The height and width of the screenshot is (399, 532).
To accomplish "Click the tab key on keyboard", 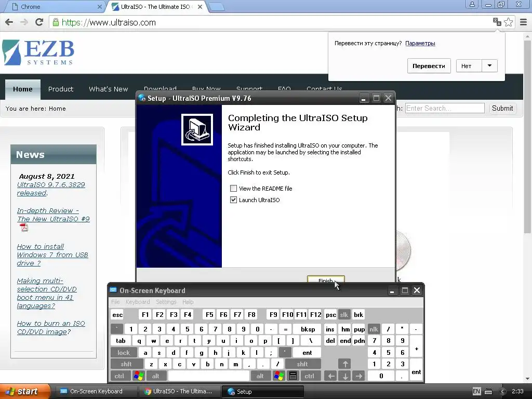I will (121, 341).
